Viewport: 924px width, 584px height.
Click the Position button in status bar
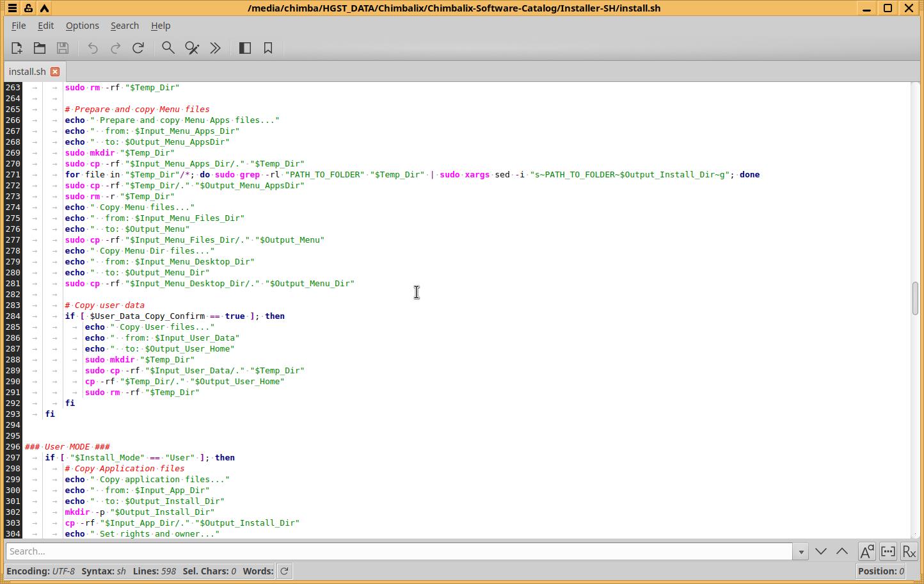click(880, 571)
